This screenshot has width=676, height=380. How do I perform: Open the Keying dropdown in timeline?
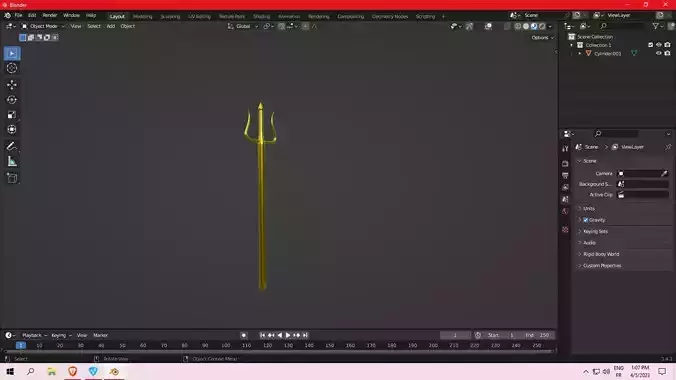(61, 335)
